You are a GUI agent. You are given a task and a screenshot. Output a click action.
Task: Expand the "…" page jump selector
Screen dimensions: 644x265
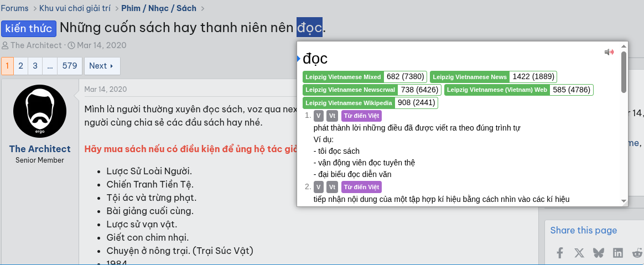50,66
